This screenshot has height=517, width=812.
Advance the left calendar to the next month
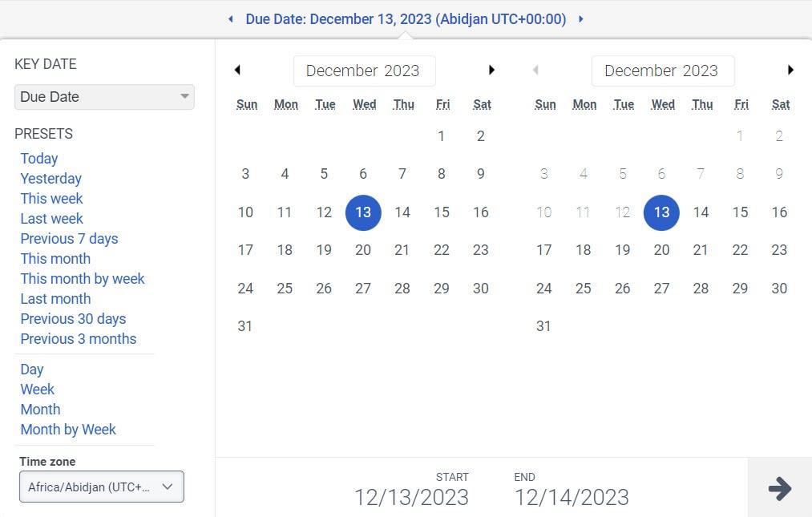coord(491,70)
